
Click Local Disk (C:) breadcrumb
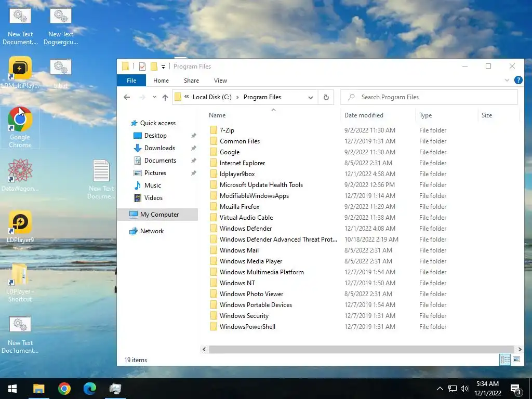tap(212, 97)
